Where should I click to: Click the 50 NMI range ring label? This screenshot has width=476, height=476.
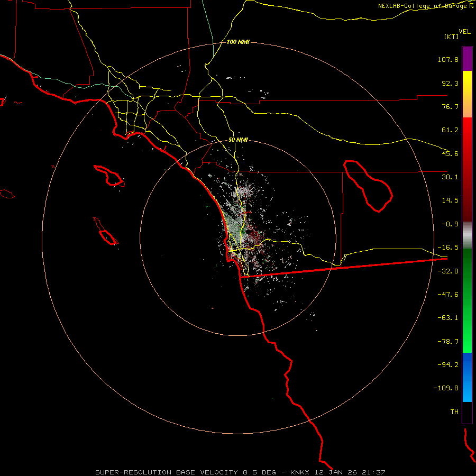tap(238, 140)
